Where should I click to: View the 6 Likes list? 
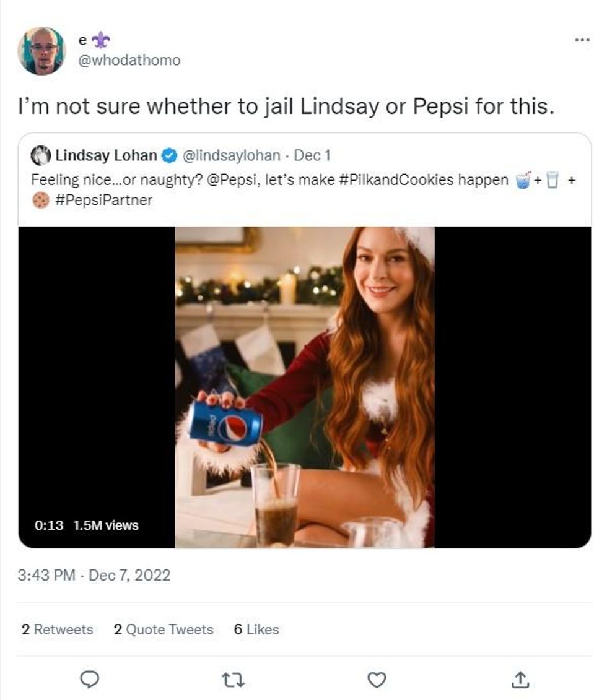coord(256,629)
